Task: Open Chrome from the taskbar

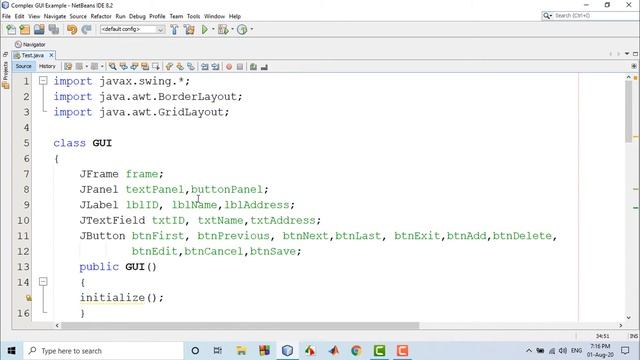Action: (x=356, y=351)
